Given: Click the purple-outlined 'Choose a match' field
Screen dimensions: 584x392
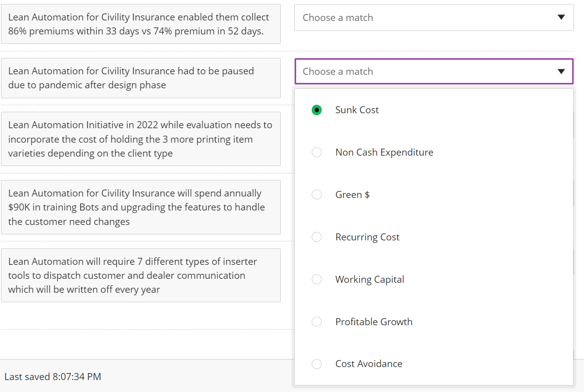Looking at the screenshot, I should click(424, 71).
